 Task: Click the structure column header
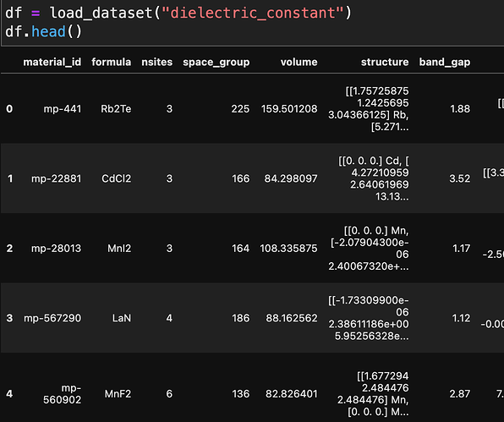(x=385, y=62)
